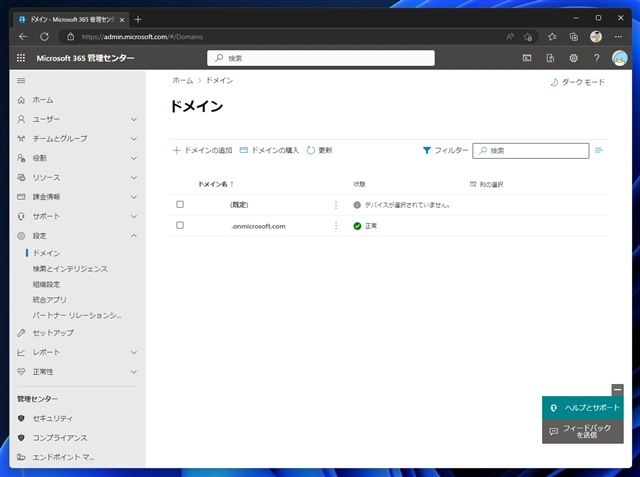Viewport: 640px width, 477px height.
Task: Click the ホーム breadcrumb link
Action: 182,80
